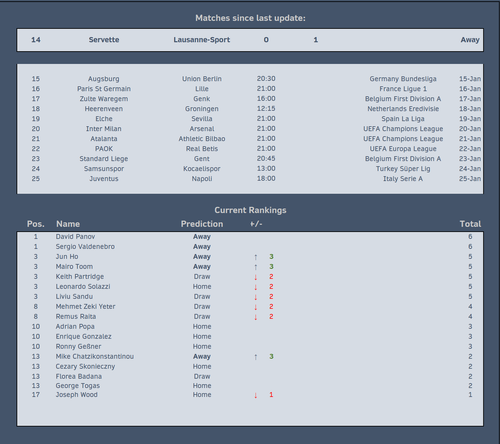Screen dimensions: 500x444
Task: Click the 25-Jan date entry
Action: [x=470, y=179]
